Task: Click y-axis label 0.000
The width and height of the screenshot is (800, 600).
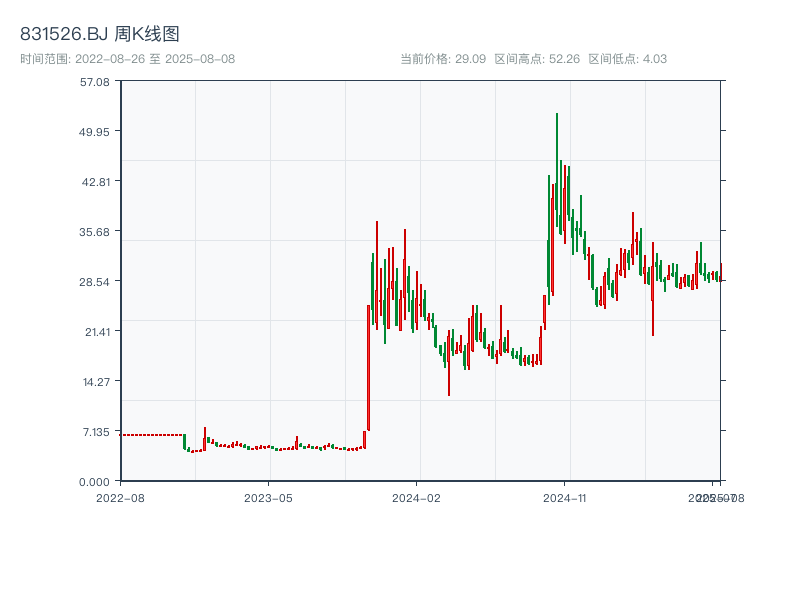Action: point(94,482)
